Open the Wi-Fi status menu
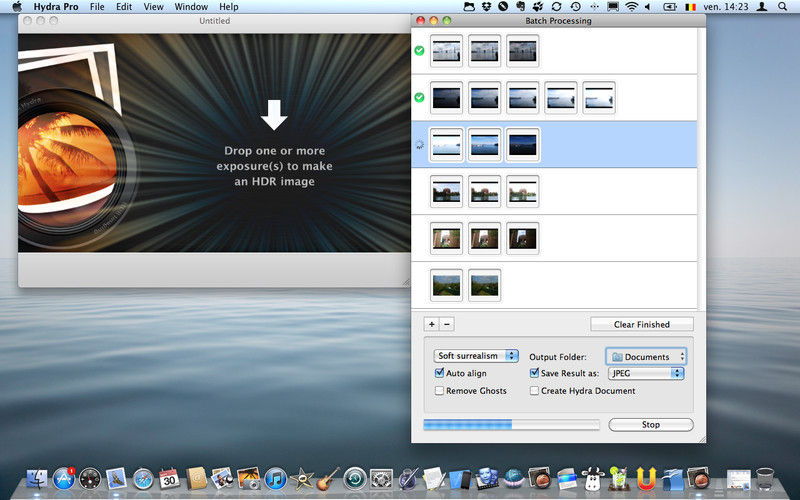The image size is (800, 500). click(632, 7)
